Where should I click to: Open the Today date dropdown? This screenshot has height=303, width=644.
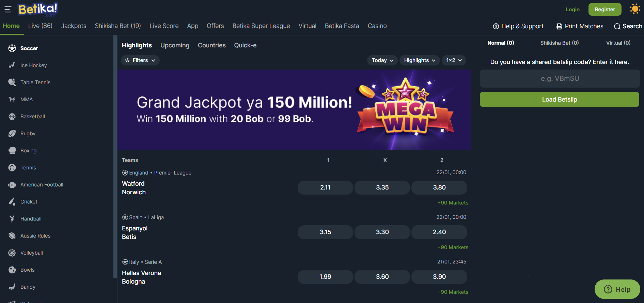point(382,60)
